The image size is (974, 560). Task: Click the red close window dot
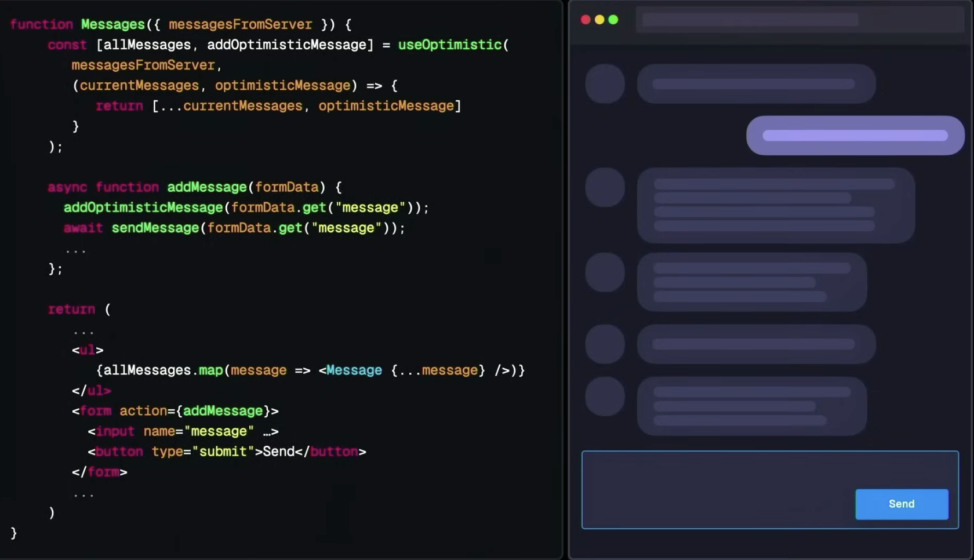click(586, 20)
